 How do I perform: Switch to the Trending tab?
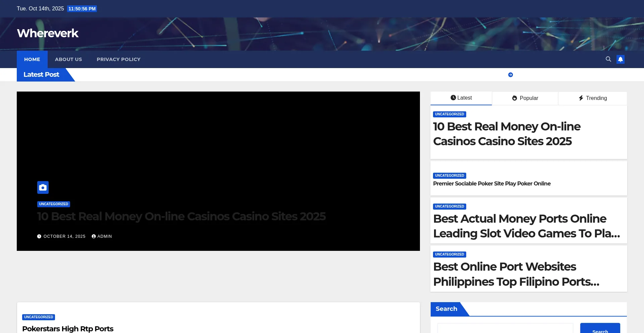tap(593, 98)
